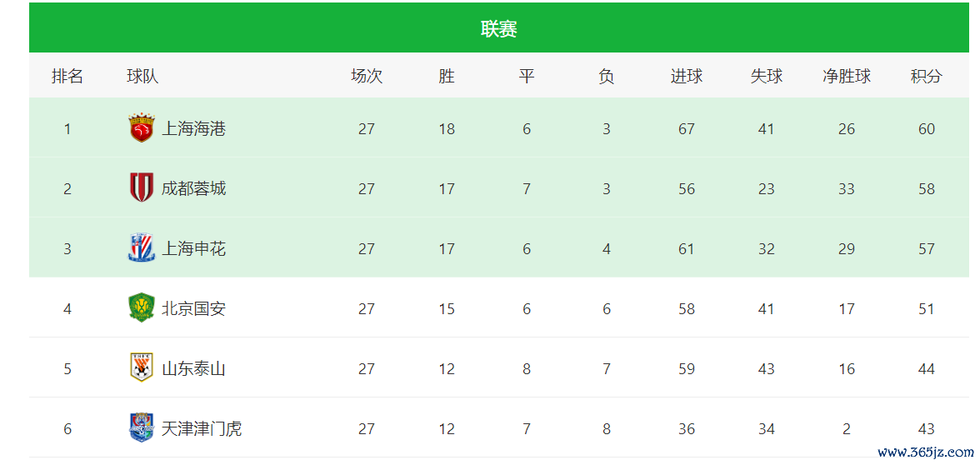Select the 联赛 tab header

tap(499, 29)
